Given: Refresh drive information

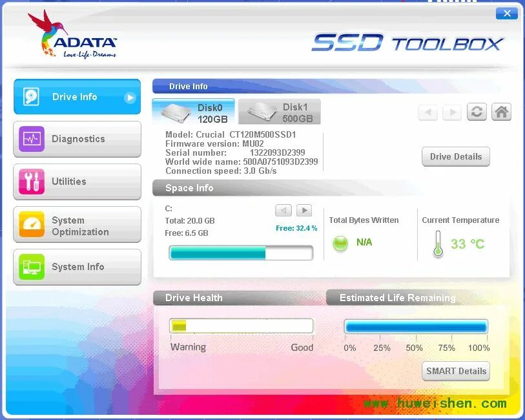Looking at the screenshot, I should click(477, 112).
